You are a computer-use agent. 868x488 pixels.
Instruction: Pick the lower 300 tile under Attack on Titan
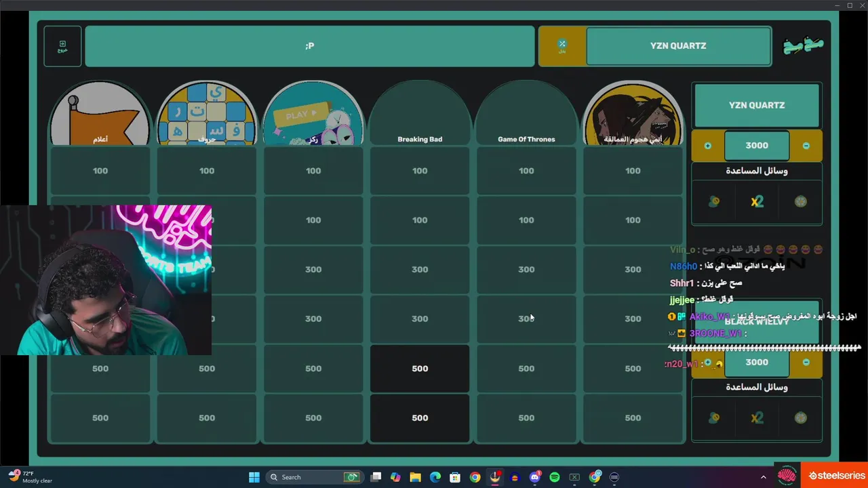pos(633,319)
